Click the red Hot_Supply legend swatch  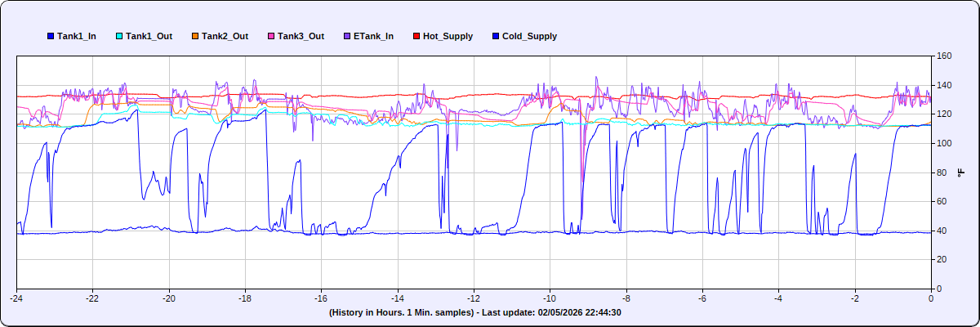(x=416, y=37)
